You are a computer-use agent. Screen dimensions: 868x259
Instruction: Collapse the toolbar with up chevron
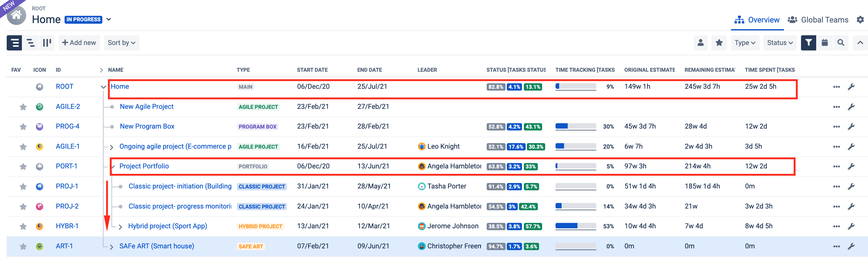pyautogui.click(x=860, y=43)
